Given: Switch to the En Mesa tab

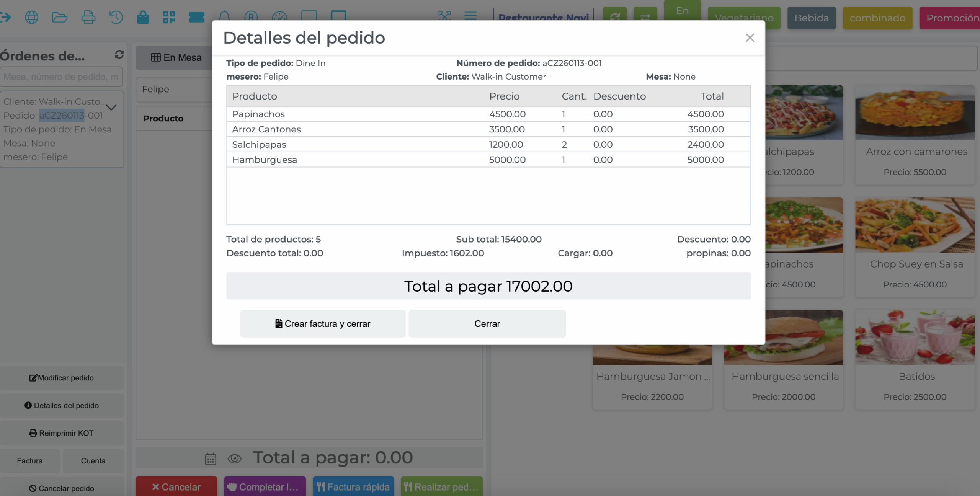Looking at the screenshot, I should pos(176,58).
